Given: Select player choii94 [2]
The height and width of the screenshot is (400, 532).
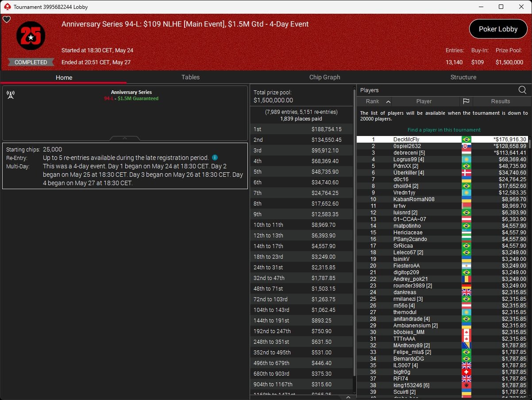Looking at the screenshot, I should point(442,186).
